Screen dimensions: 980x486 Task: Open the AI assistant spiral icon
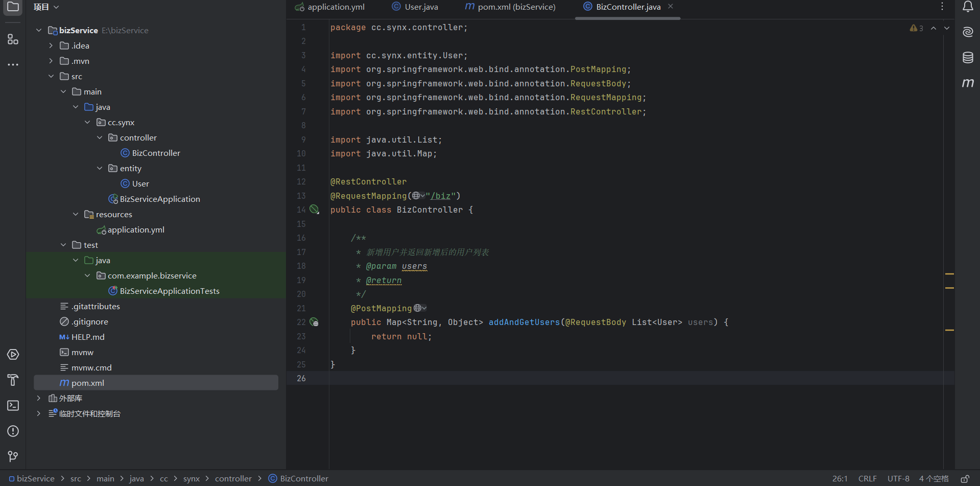click(968, 32)
